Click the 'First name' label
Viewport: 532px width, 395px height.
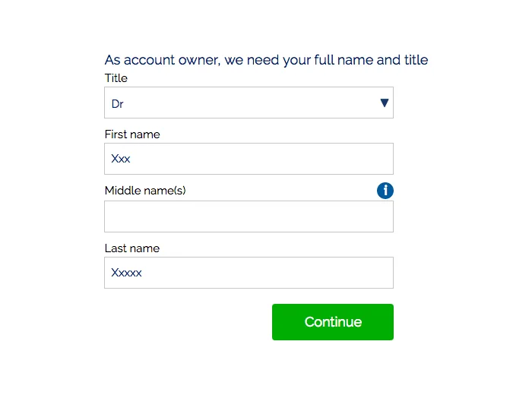point(132,134)
